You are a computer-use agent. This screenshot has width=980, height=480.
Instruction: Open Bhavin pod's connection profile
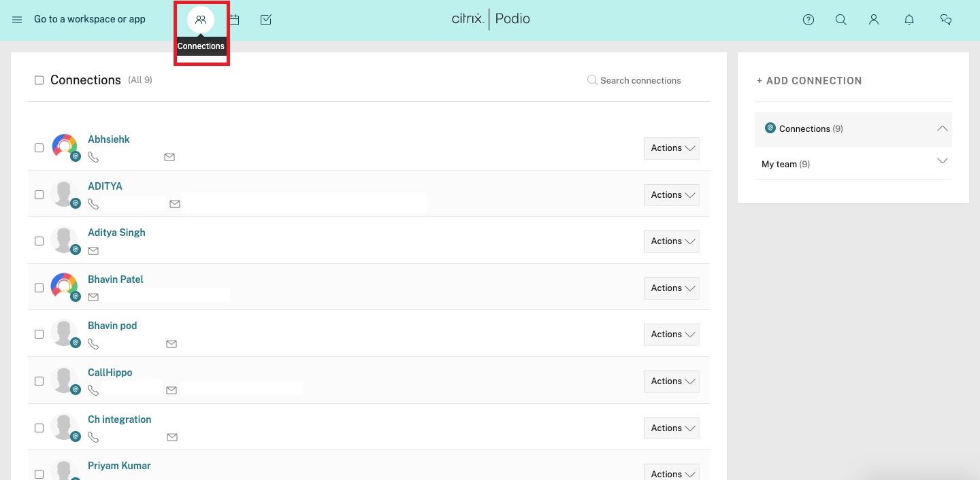(x=112, y=326)
